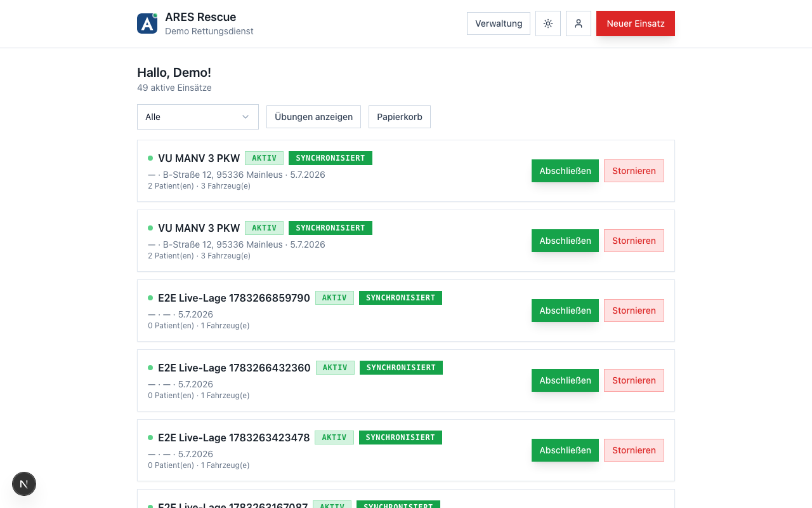The width and height of the screenshot is (812, 508).
Task: Open E2E Live-Lage 1783266859790 title
Action: pyautogui.click(x=234, y=298)
